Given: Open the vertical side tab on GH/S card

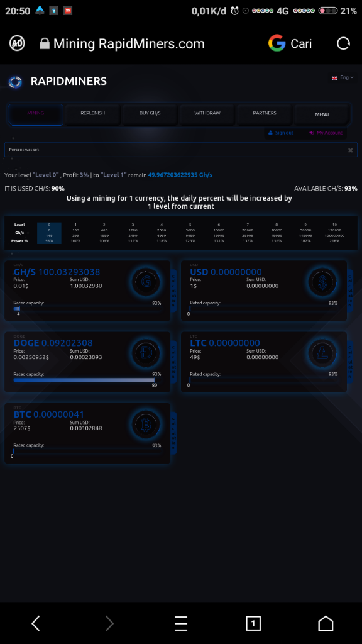Looking at the screenshot, I should point(173,291).
